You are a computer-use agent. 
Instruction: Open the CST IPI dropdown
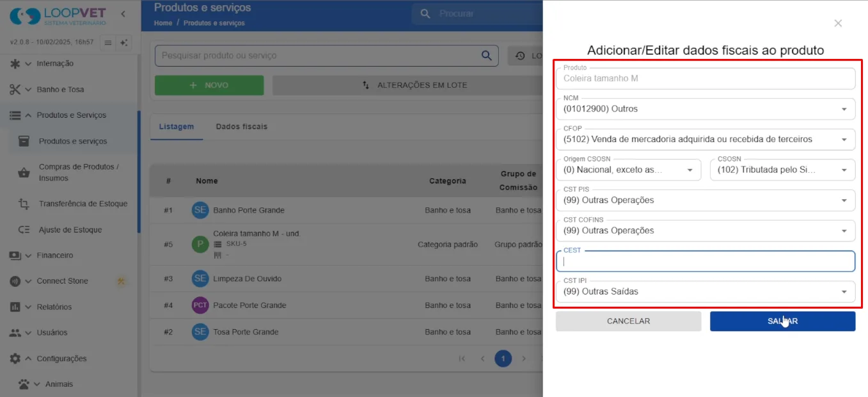706,291
